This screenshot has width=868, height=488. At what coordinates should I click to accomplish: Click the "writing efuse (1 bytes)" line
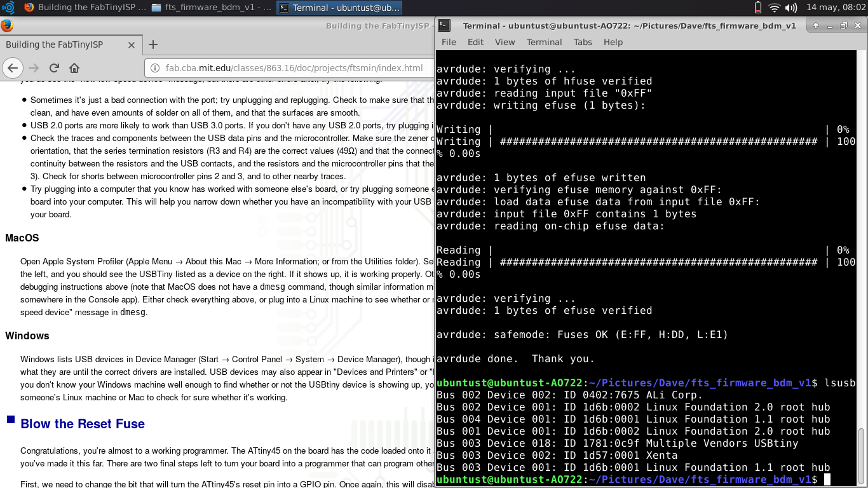(541, 105)
